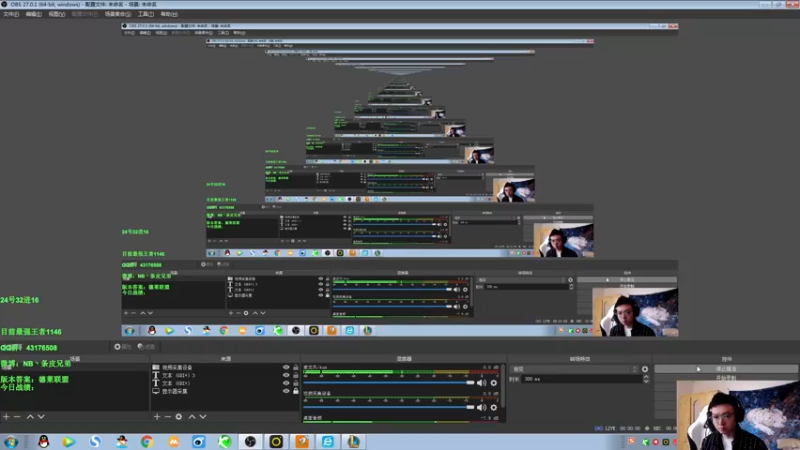Viewport: 800px width, 450px height.
Task: Open the orange M app on taskbar
Action: click(173, 442)
